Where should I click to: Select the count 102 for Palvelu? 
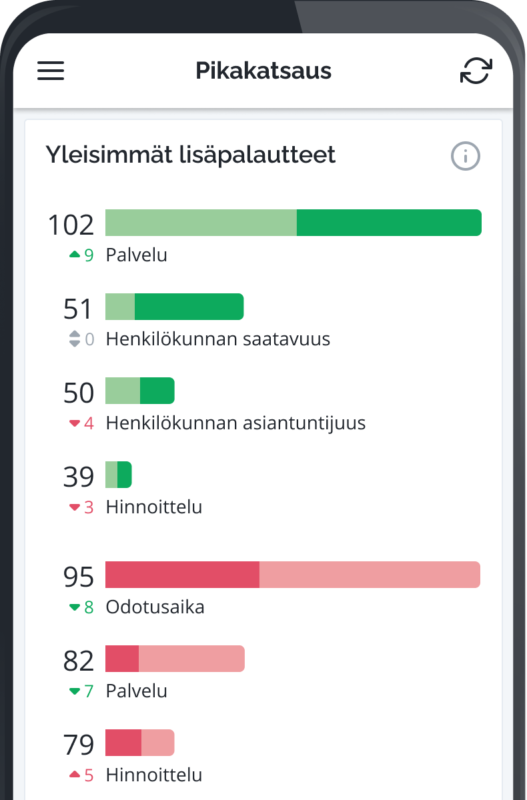click(x=71, y=225)
